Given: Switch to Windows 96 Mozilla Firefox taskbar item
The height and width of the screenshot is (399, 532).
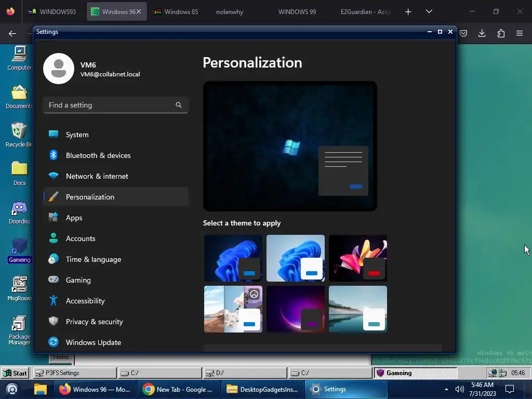Looking at the screenshot, I should [95, 389].
